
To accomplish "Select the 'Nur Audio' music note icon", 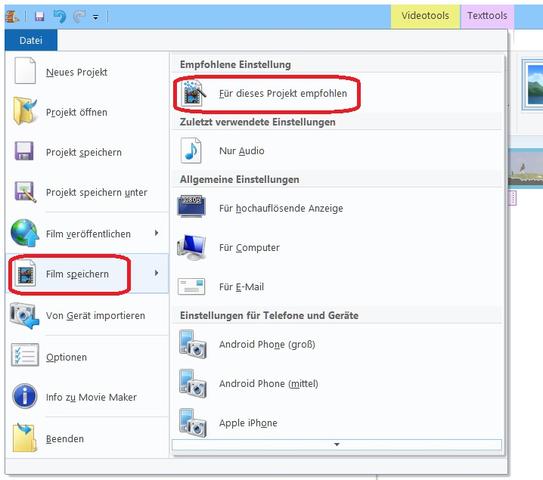I will (x=191, y=151).
